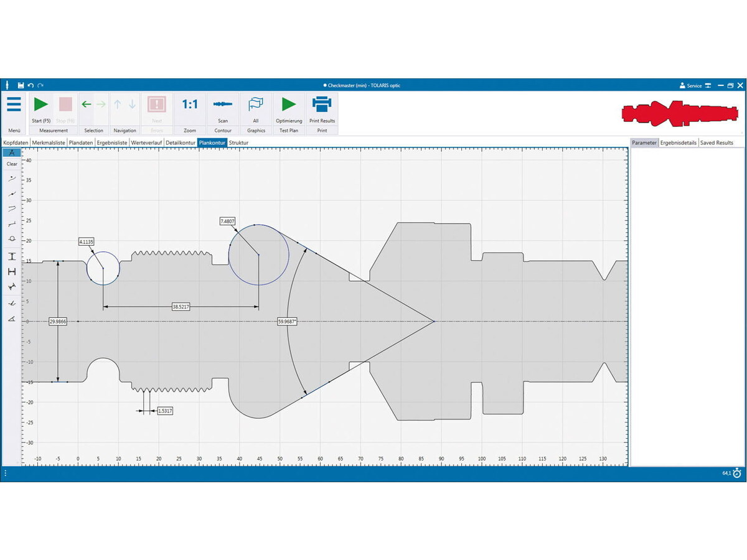Click the Service user button
The image size is (747, 560).
coord(690,86)
